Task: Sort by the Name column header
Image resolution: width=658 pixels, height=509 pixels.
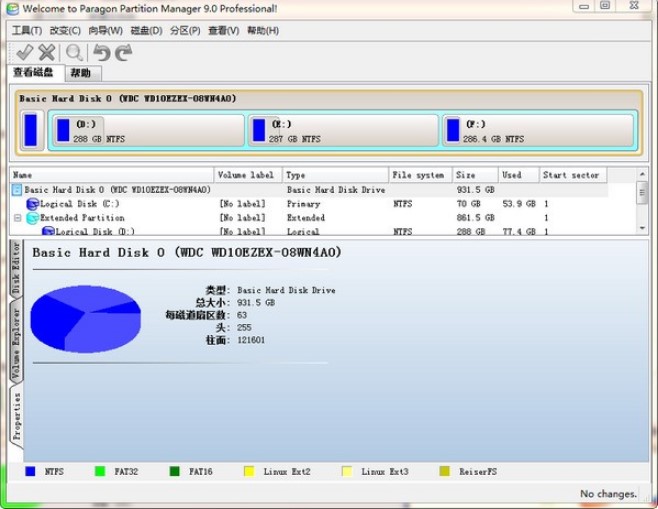Action: tap(112, 175)
